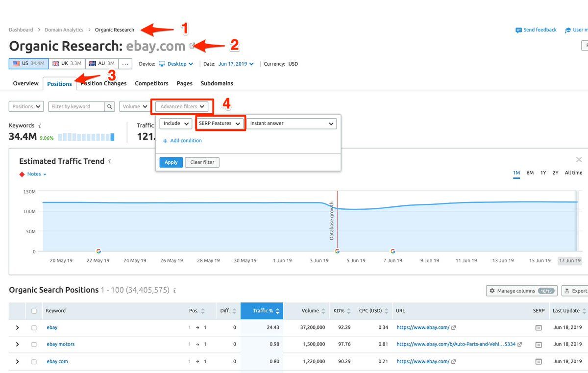Image resolution: width=588 pixels, height=373 pixels.
Task: Sort table by Traffic % column
Action: (x=262, y=311)
